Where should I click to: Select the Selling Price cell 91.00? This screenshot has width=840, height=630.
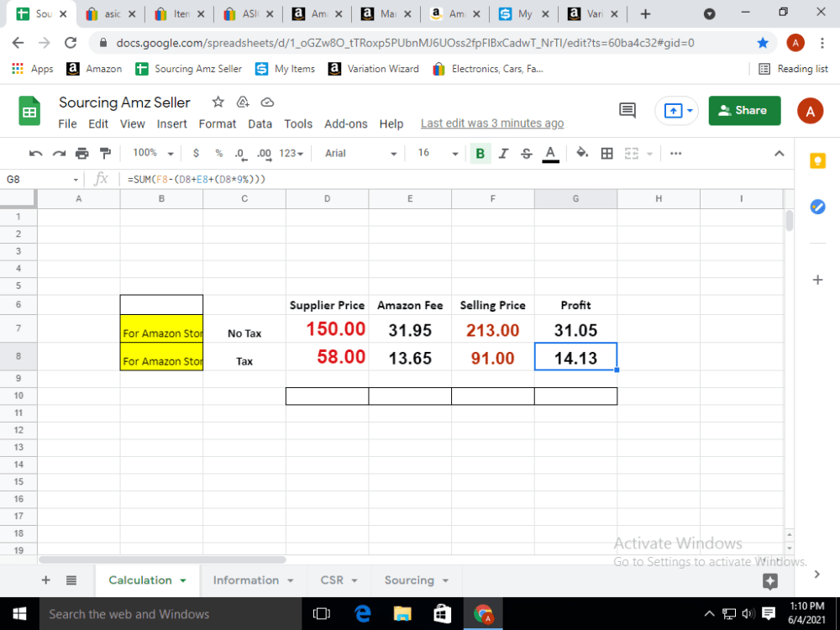(x=493, y=357)
